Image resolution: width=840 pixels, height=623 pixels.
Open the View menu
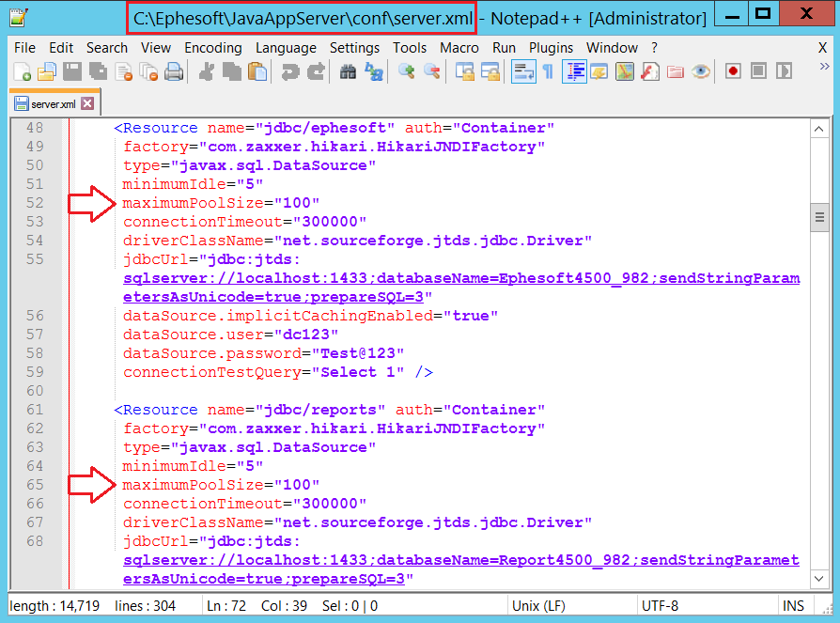[x=156, y=48]
